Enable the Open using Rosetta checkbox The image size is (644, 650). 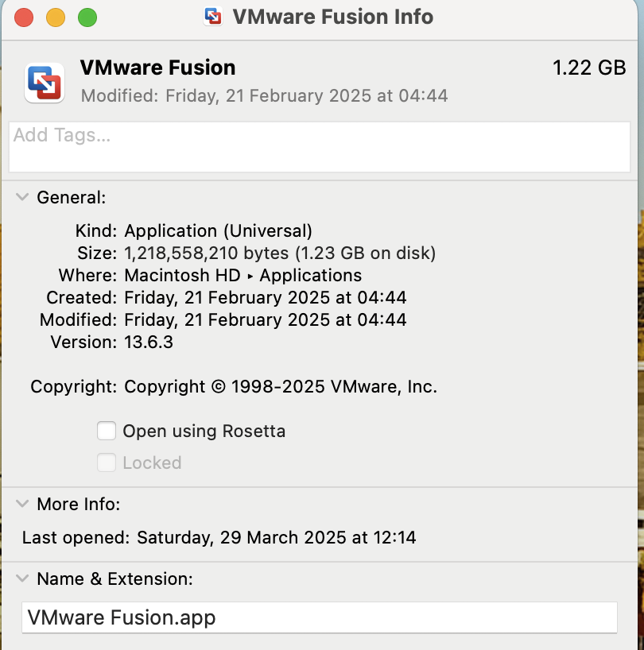click(x=107, y=431)
